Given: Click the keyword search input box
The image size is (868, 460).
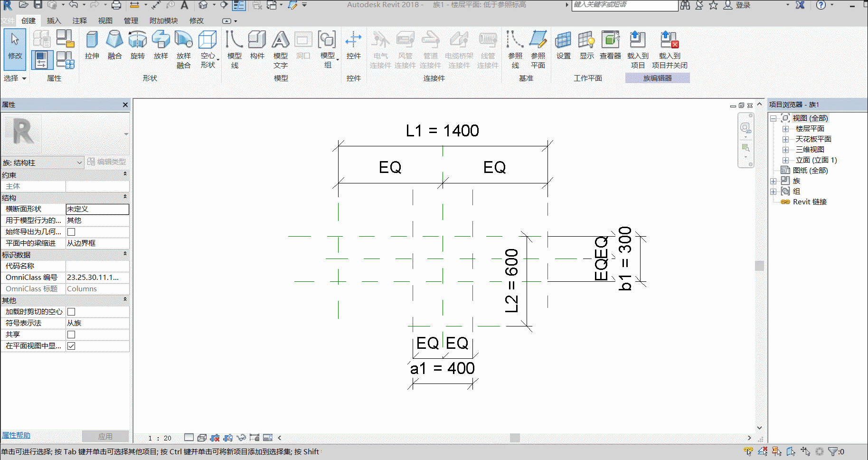Looking at the screenshot, I should (x=625, y=5).
